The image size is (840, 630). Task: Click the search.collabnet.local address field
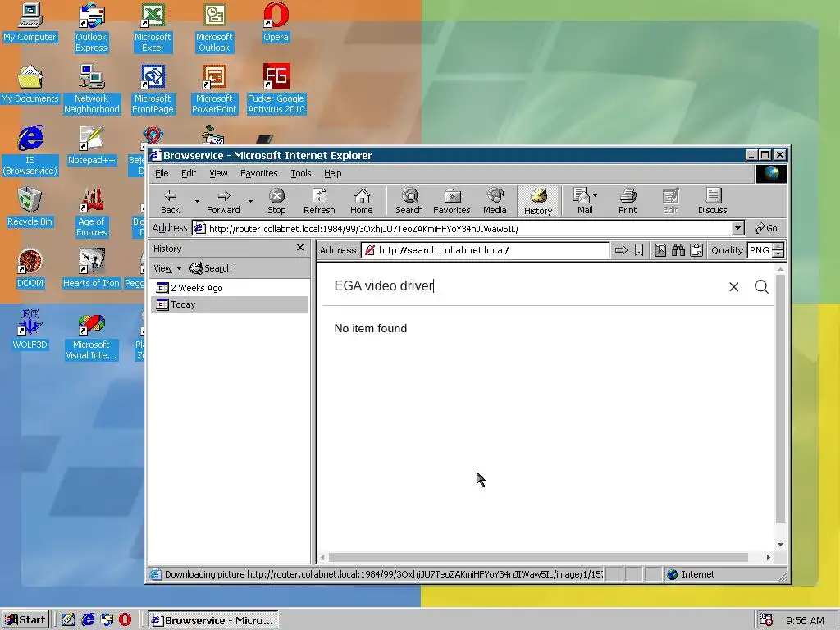(492, 250)
